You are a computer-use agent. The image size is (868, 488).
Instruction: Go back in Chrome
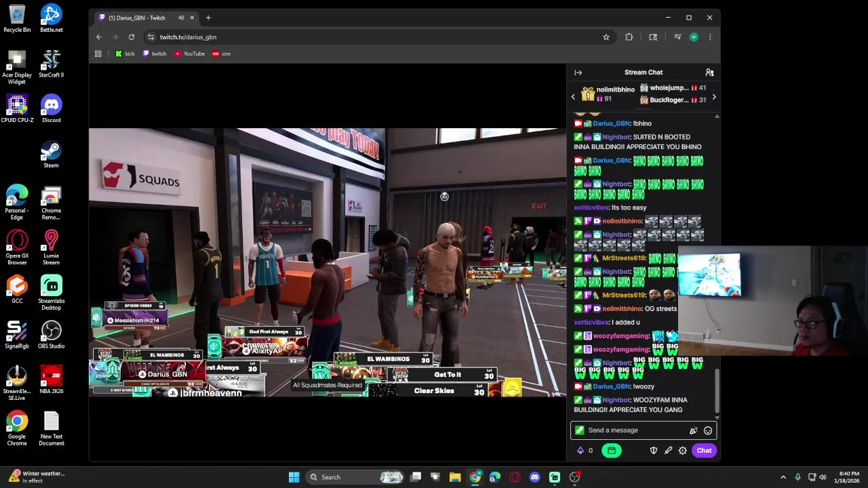(99, 37)
